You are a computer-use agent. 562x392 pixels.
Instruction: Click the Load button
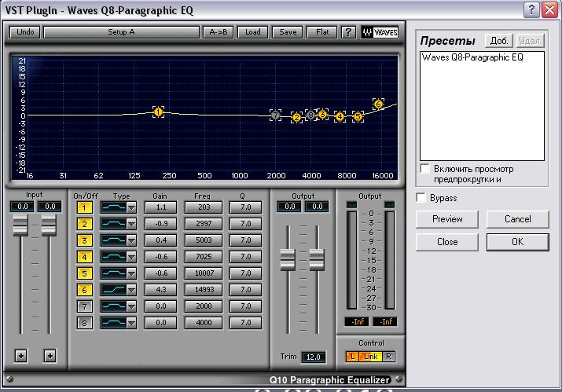(x=252, y=32)
